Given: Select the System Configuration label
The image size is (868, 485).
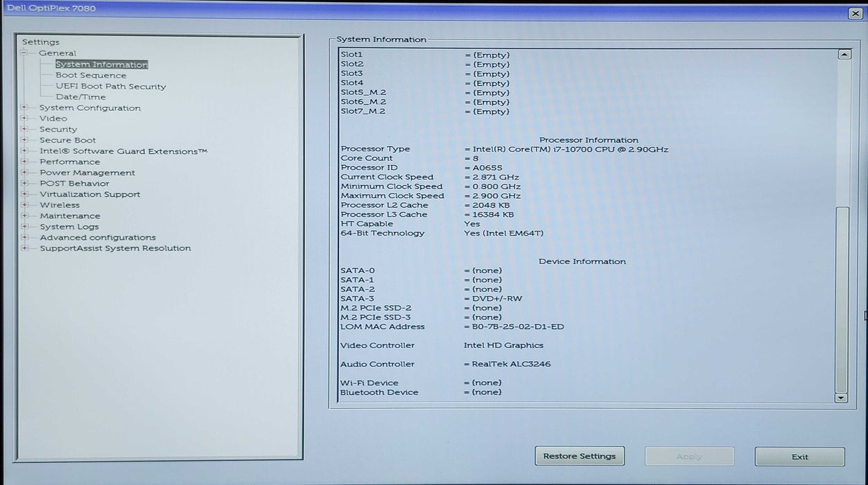Looking at the screenshot, I should pyautogui.click(x=90, y=108).
